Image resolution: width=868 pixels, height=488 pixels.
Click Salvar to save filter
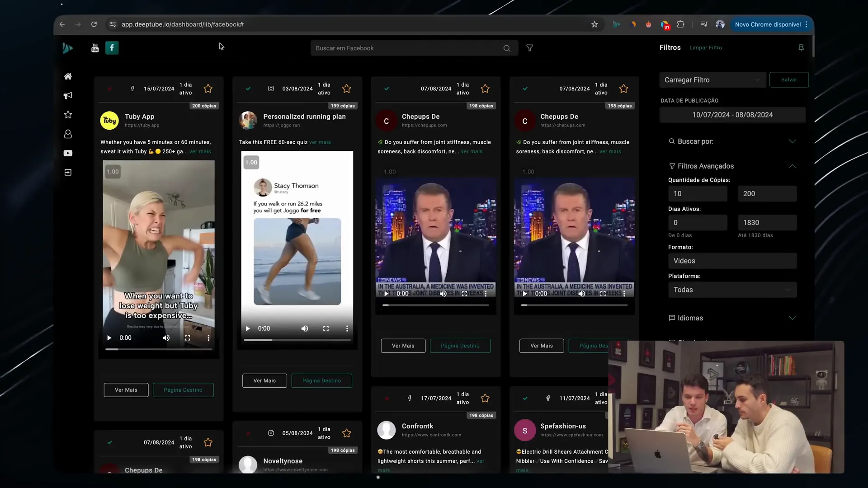(789, 80)
